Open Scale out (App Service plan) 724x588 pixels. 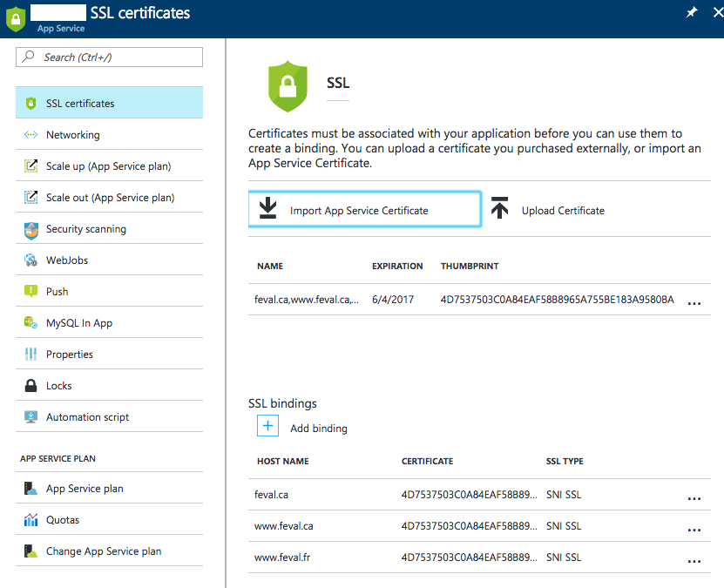coord(110,197)
